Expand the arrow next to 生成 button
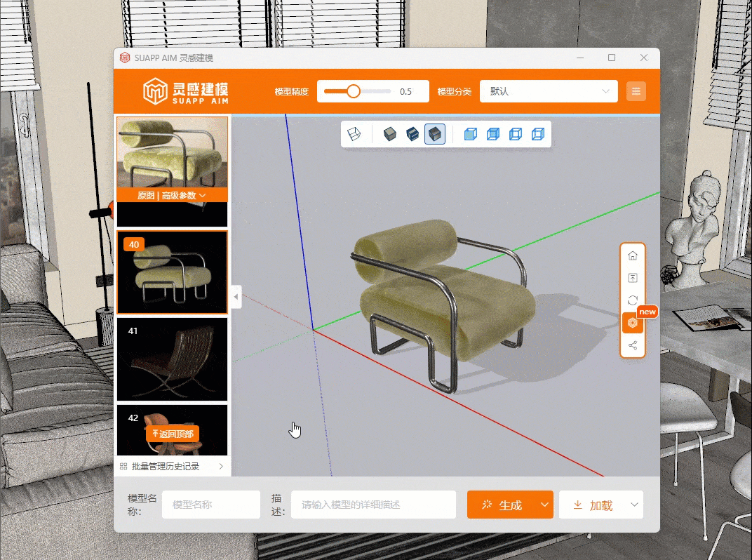752x560 pixels. [544, 505]
